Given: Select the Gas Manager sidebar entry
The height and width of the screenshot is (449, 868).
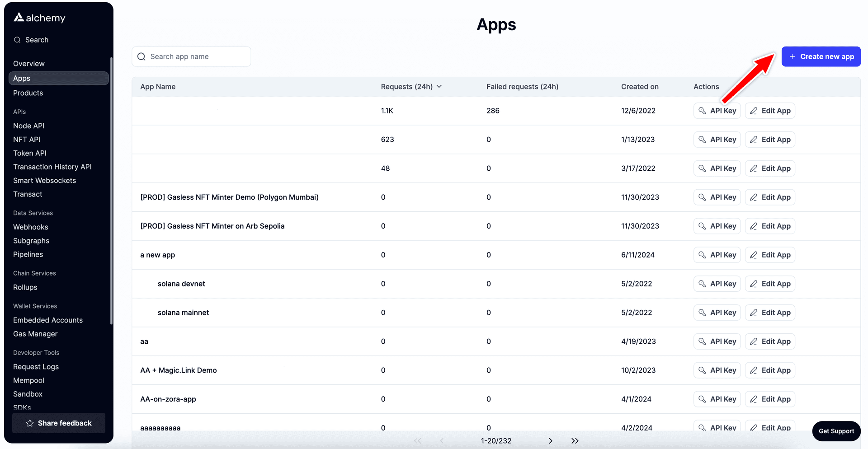Looking at the screenshot, I should coord(35,334).
